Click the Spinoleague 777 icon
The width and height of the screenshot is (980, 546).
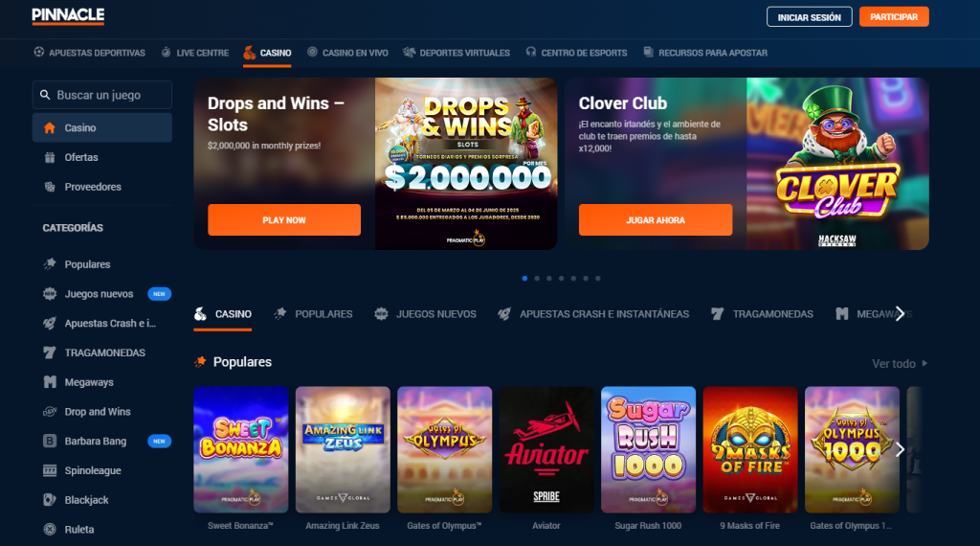50,470
